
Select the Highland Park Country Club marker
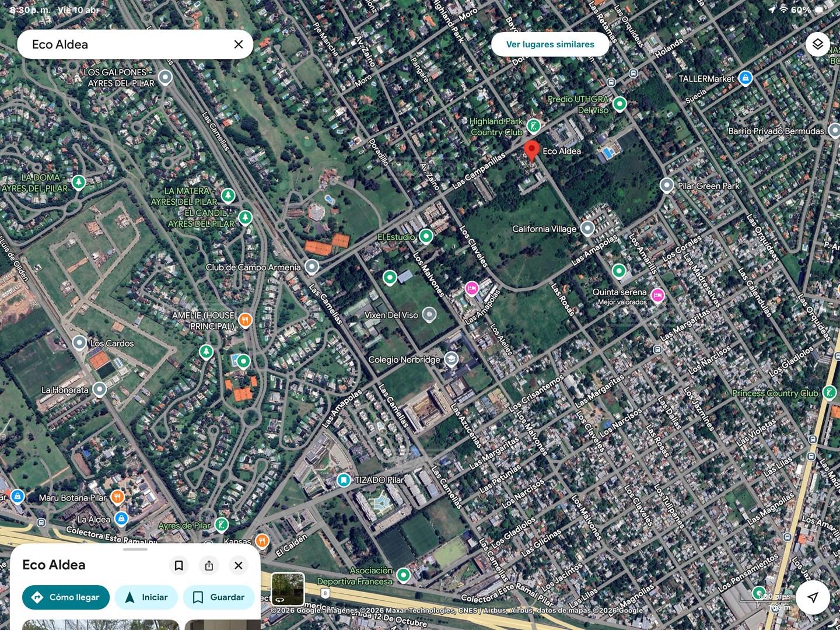coord(533,125)
